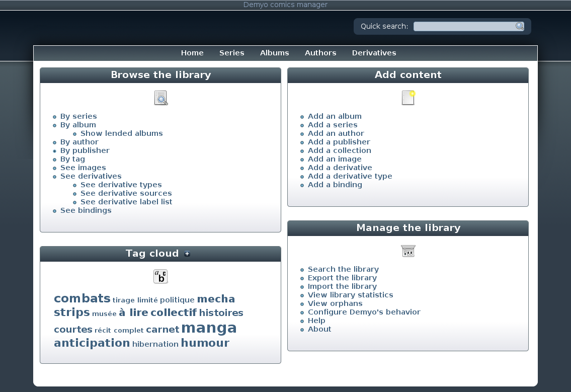Open the About link
The image size is (571, 392).
[x=319, y=329]
